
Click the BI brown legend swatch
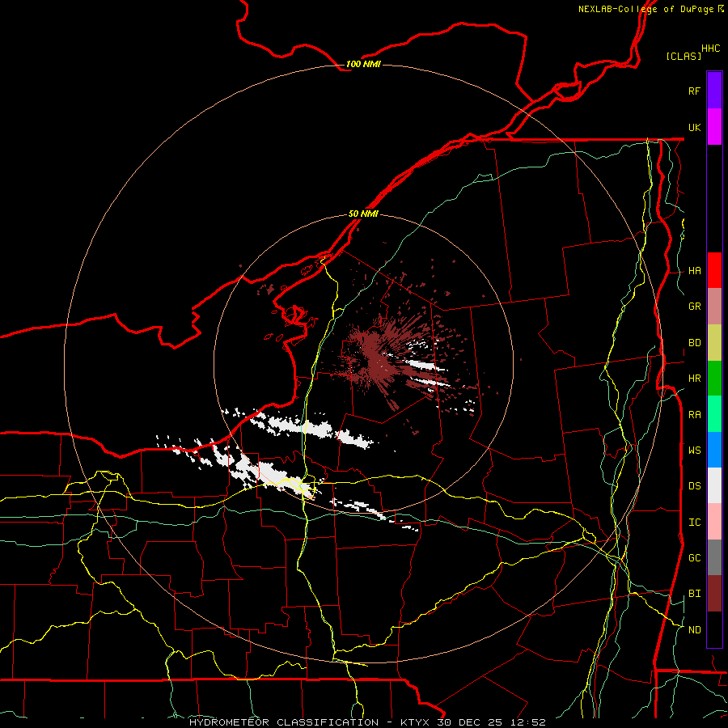click(714, 594)
